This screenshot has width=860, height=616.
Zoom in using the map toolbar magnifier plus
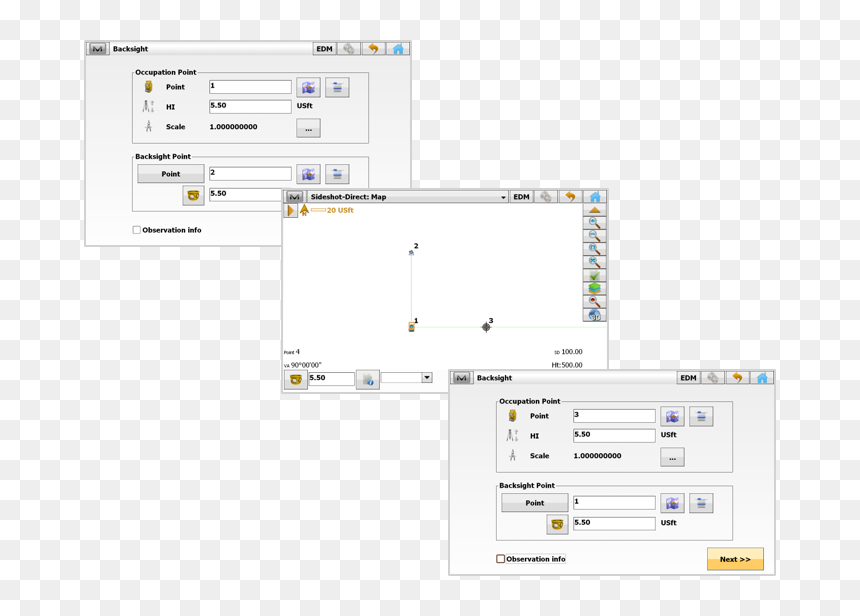click(x=594, y=223)
